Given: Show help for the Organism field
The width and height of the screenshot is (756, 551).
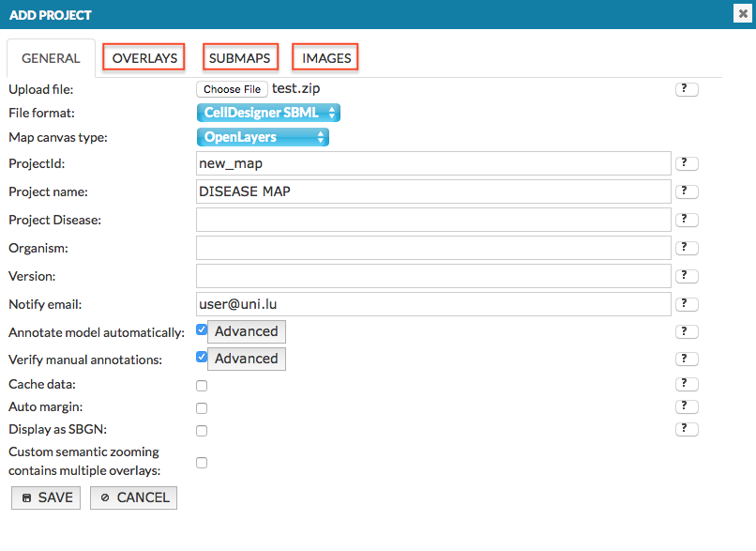Looking at the screenshot, I should pos(687,248).
